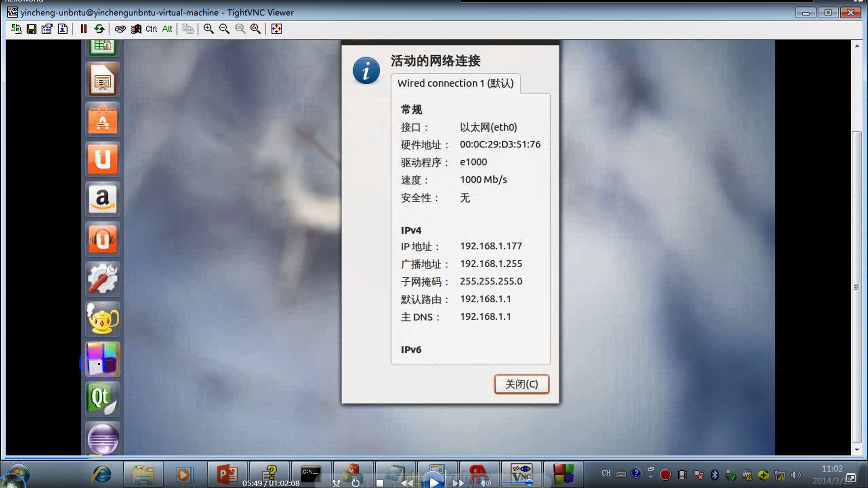Click the speed value 1000 Mb/s

click(483, 180)
